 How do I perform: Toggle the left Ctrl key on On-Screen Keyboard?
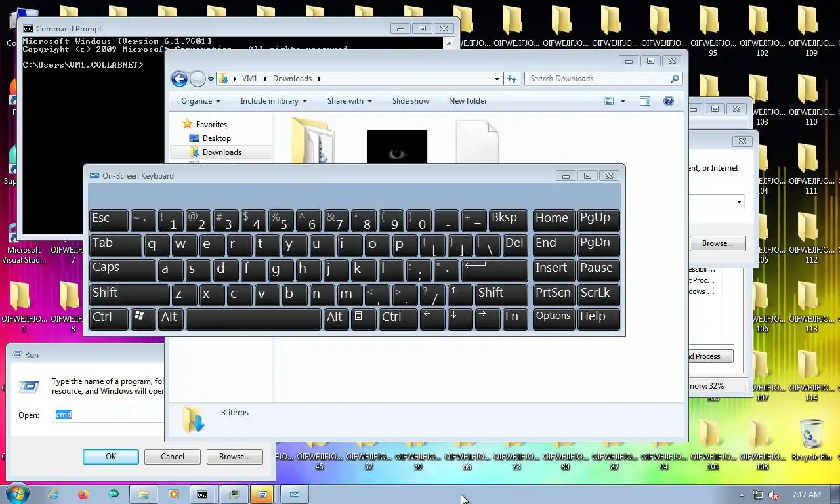coord(108,318)
